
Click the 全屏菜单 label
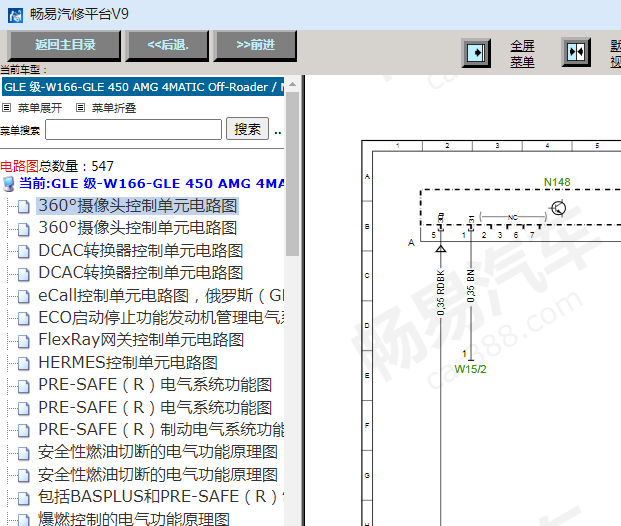tap(522, 54)
